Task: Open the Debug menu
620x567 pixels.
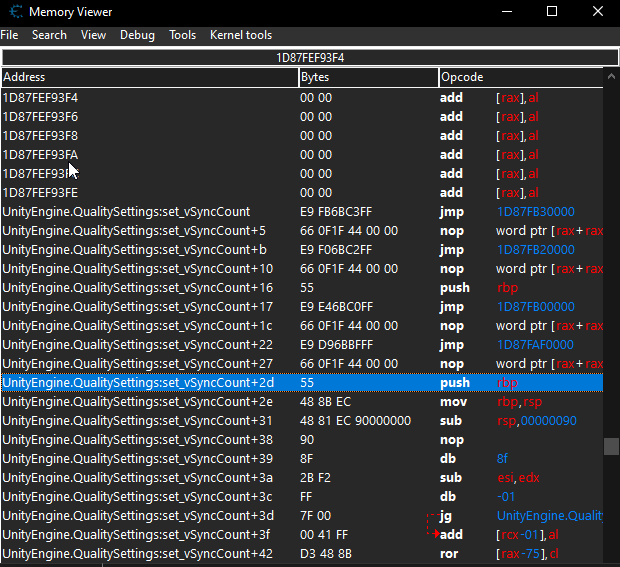Action: click(137, 35)
